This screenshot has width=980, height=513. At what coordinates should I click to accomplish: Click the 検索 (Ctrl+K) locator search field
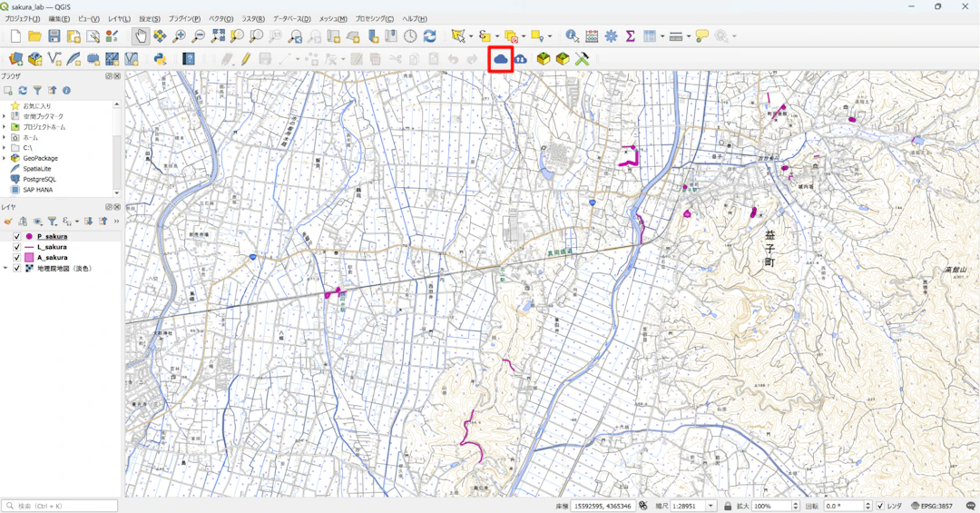click(x=60, y=506)
